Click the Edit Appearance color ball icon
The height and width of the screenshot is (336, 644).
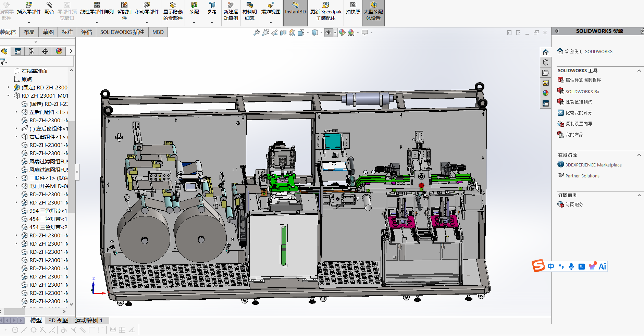tap(342, 33)
